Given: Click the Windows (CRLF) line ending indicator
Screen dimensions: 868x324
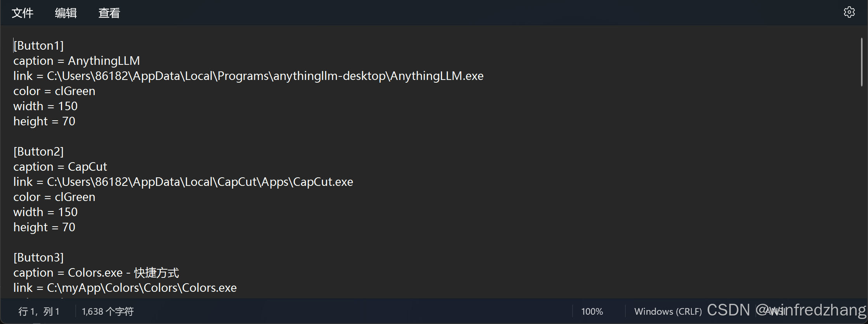Looking at the screenshot, I should (668, 311).
